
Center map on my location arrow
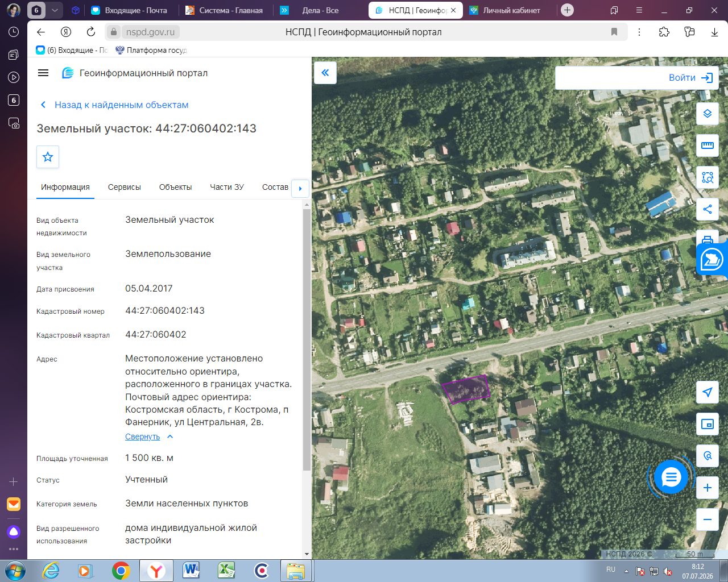tap(708, 392)
